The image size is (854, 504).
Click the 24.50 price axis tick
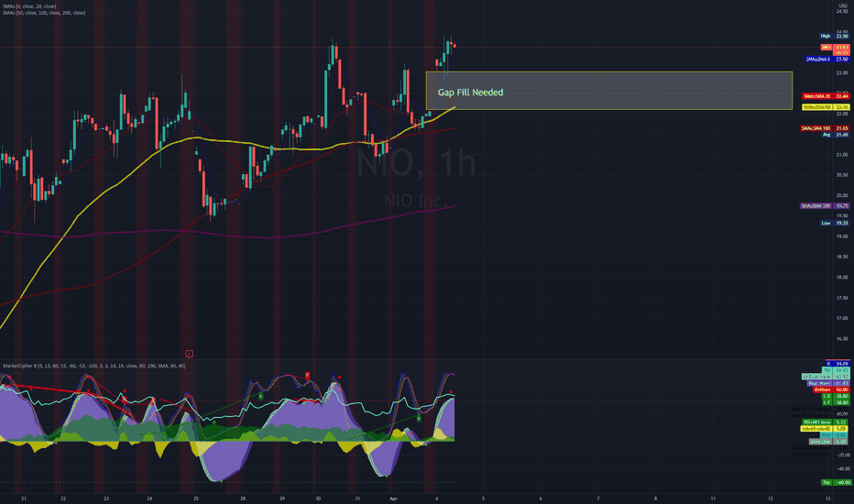click(x=842, y=11)
